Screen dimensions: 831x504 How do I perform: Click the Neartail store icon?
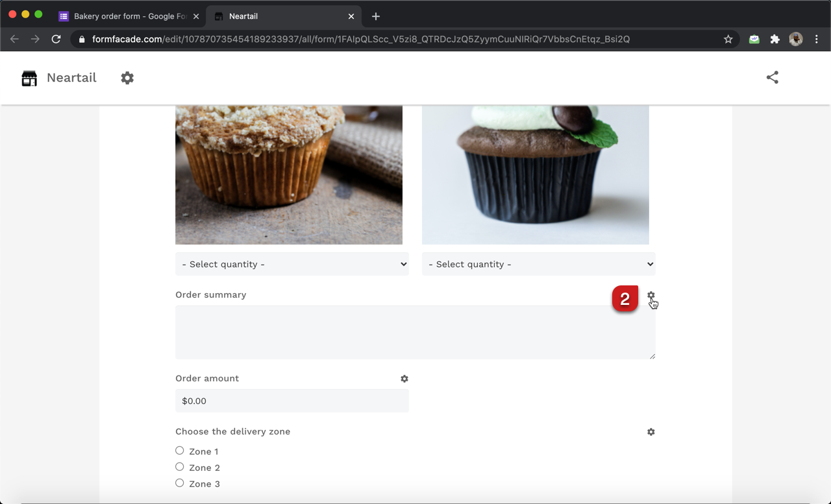(29, 77)
